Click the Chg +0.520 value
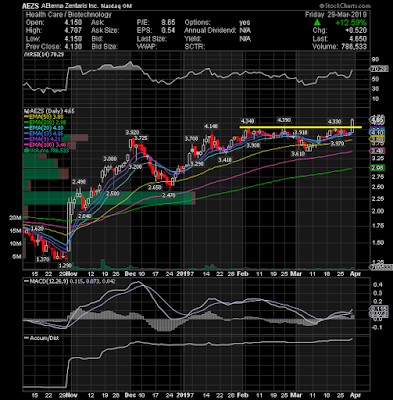Viewport: 393px width, 400px height. pyautogui.click(x=356, y=30)
